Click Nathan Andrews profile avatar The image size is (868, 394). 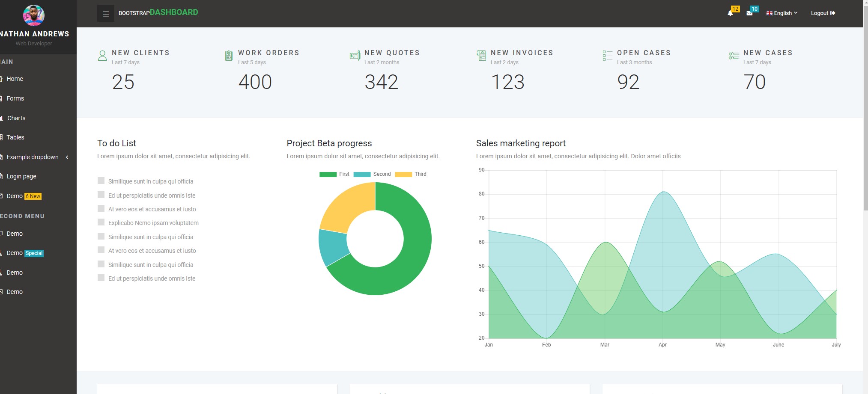tap(34, 15)
